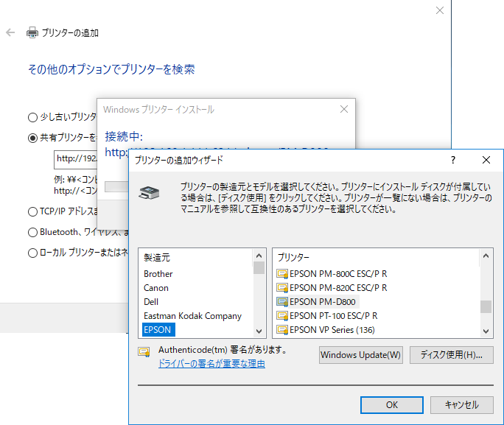504x425 pixels.
Task: Select the TCP/IP アドレス radio option
Action: pyautogui.click(x=32, y=211)
